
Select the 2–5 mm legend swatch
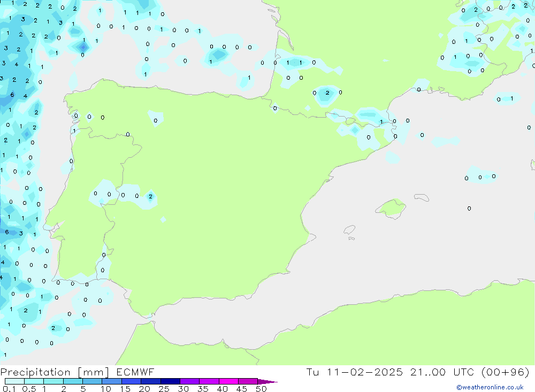coord(73,381)
